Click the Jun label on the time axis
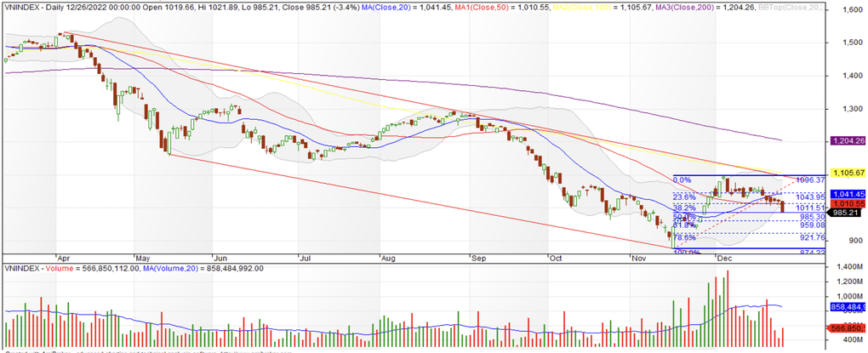The width and height of the screenshot is (868, 353). pyautogui.click(x=220, y=257)
